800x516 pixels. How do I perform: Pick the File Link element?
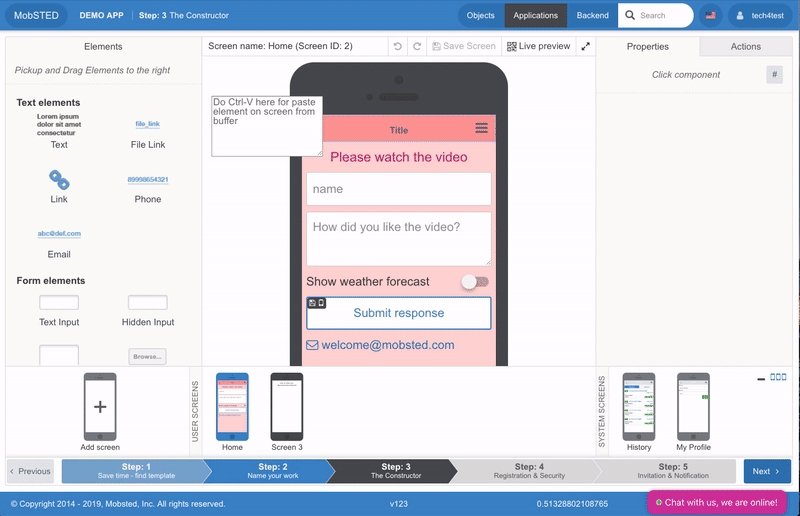148,124
